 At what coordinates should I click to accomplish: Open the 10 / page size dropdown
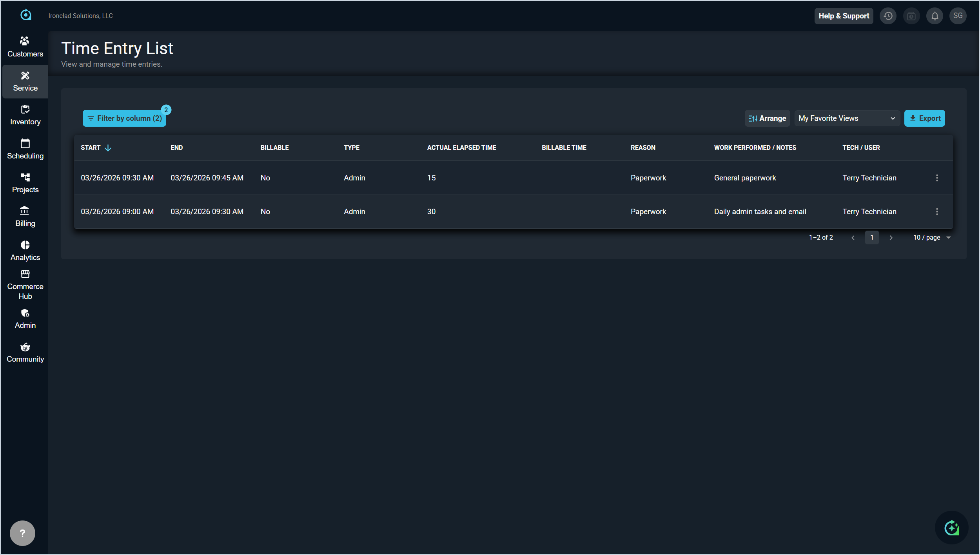pos(932,238)
